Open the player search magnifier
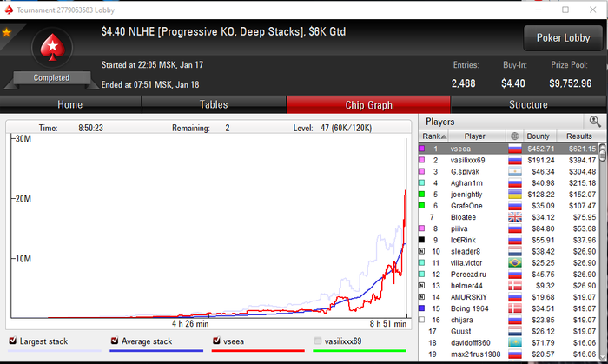Screen dimensions: 608x364 (x=595, y=122)
